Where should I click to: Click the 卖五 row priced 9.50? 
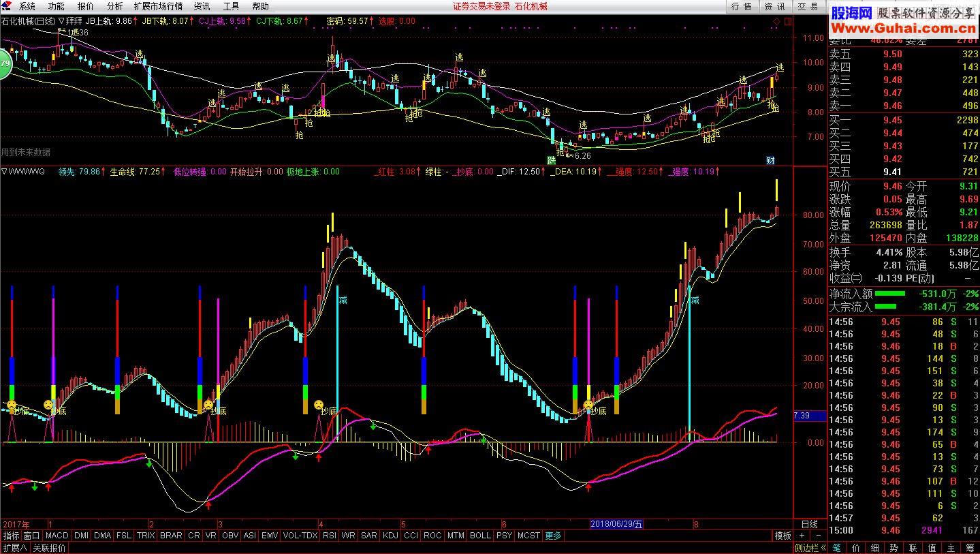[x=904, y=54]
